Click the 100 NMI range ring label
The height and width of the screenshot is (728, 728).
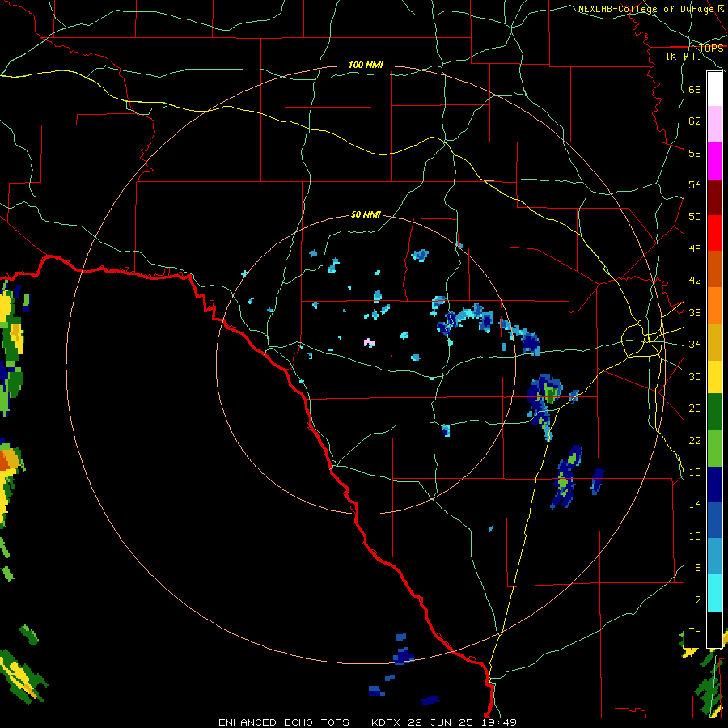pyautogui.click(x=366, y=65)
